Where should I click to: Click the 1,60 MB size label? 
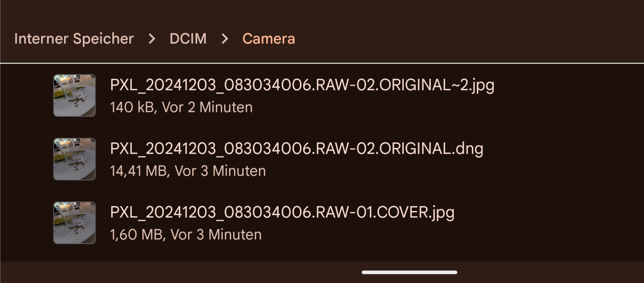point(136,235)
